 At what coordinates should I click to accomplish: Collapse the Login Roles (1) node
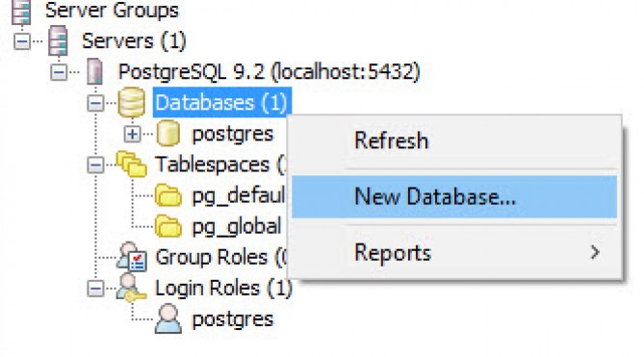pyautogui.click(x=95, y=289)
